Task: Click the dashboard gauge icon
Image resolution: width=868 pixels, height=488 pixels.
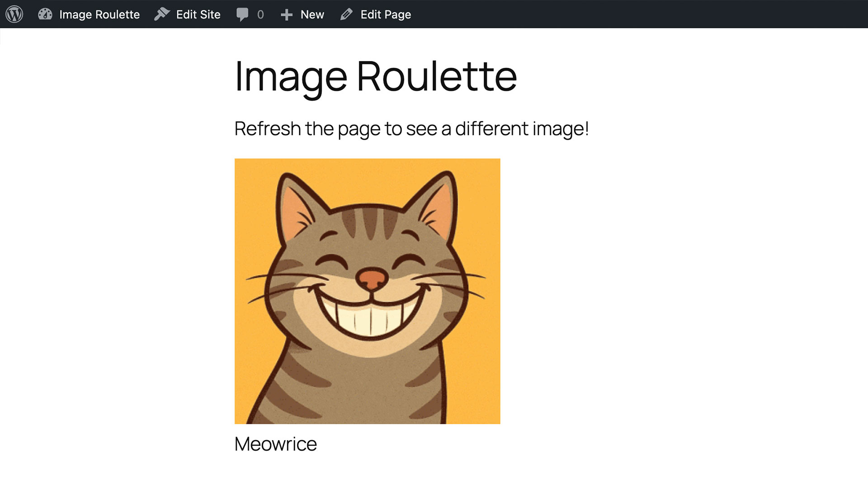Action: pyautogui.click(x=45, y=14)
